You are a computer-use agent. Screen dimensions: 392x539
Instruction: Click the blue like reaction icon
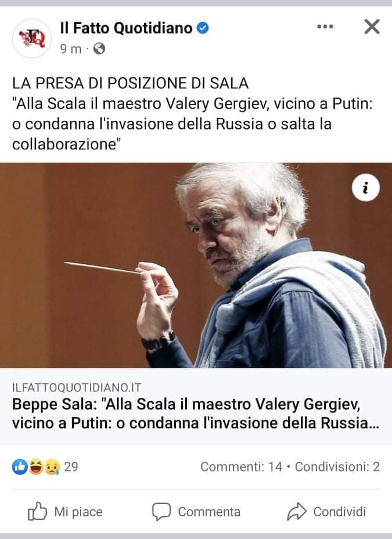pos(20,467)
